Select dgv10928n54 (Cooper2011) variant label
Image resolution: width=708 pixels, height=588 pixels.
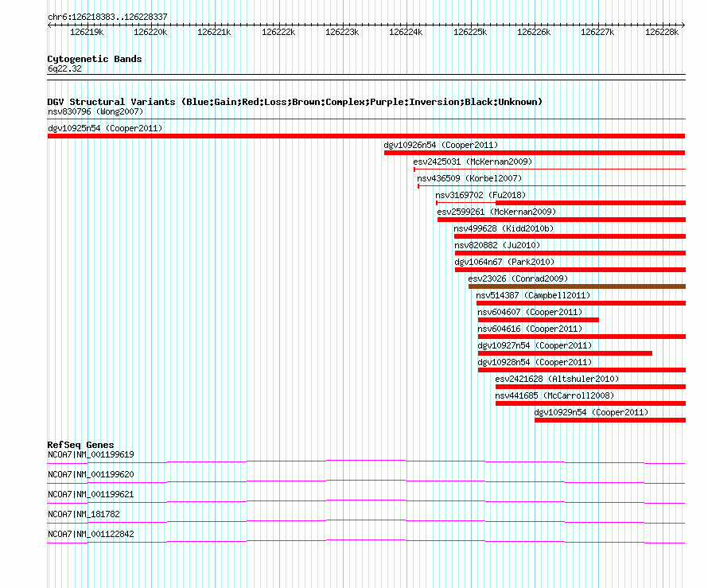pyautogui.click(x=535, y=362)
